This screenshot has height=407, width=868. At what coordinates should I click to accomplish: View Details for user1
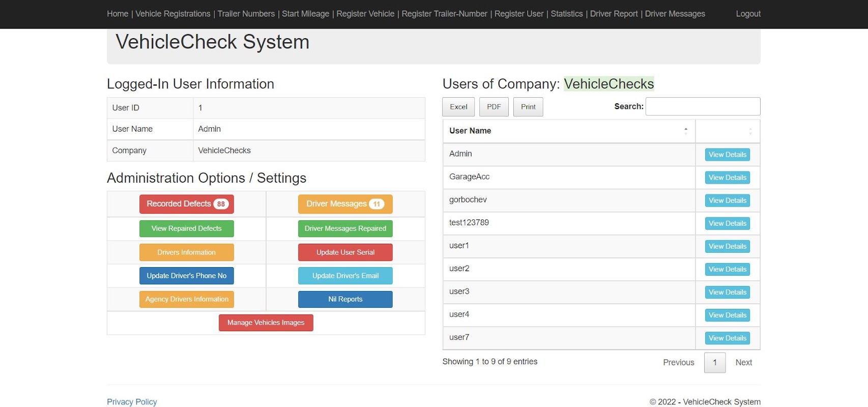(728, 246)
